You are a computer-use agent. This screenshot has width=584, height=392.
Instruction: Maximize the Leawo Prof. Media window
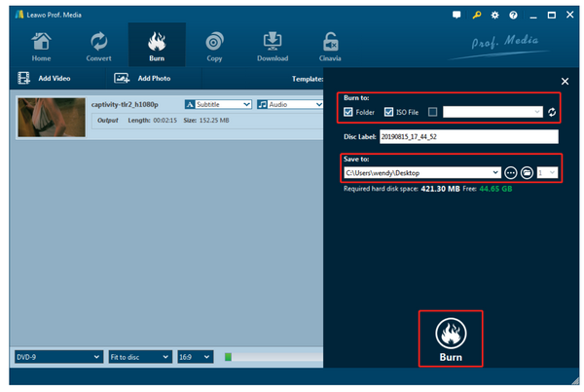tap(552, 16)
